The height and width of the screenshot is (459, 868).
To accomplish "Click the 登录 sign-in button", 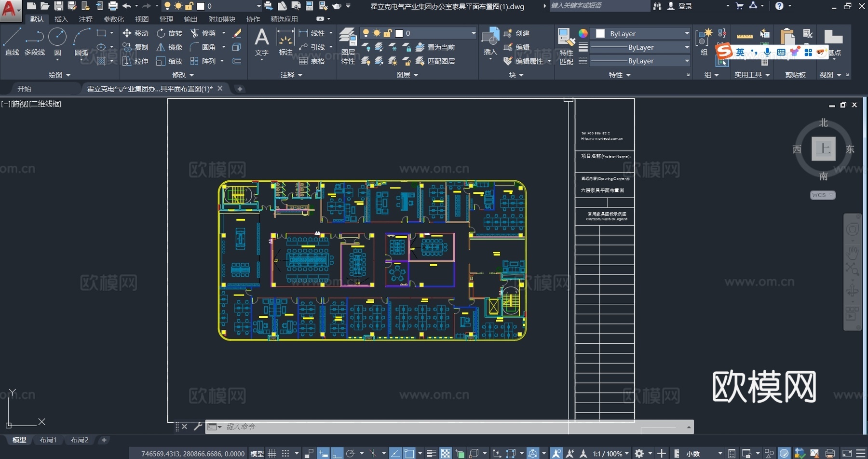I will tap(680, 6).
